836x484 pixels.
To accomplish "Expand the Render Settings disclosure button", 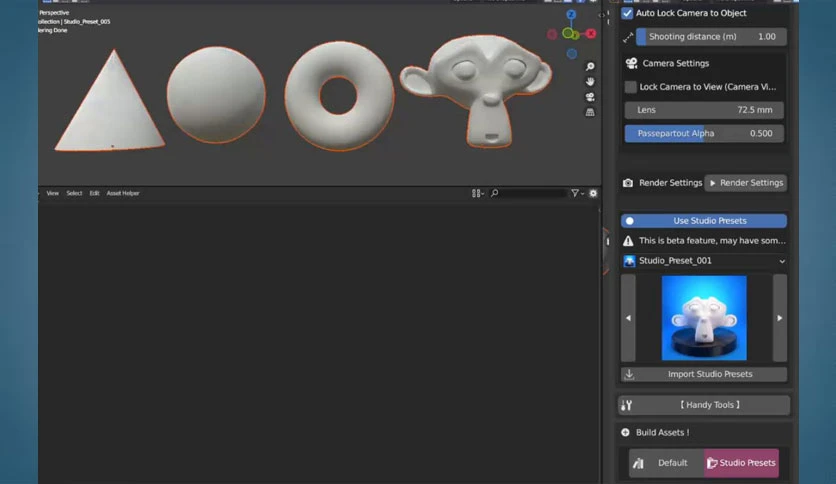I will point(746,183).
